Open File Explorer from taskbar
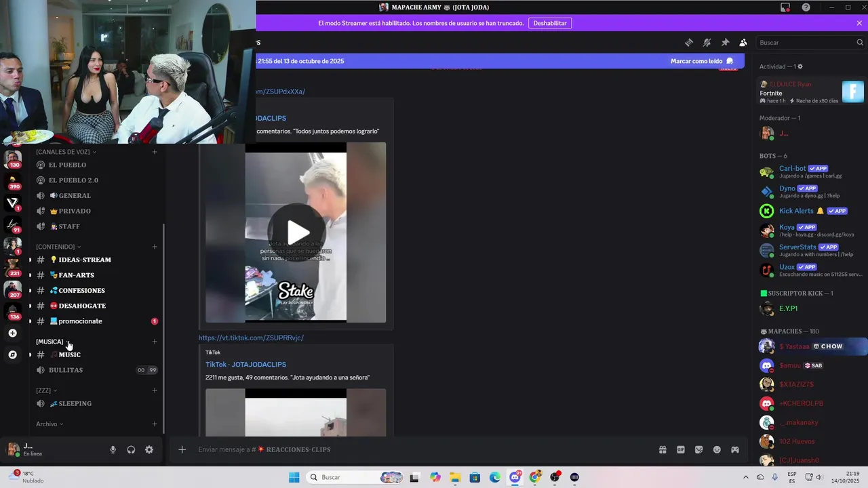The image size is (868, 488). click(455, 477)
